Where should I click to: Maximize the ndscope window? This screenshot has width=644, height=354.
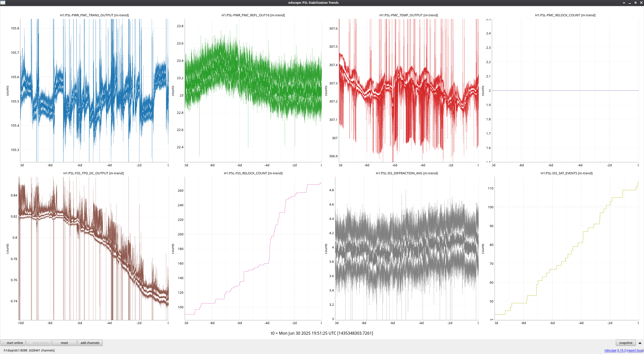coord(635,3)
